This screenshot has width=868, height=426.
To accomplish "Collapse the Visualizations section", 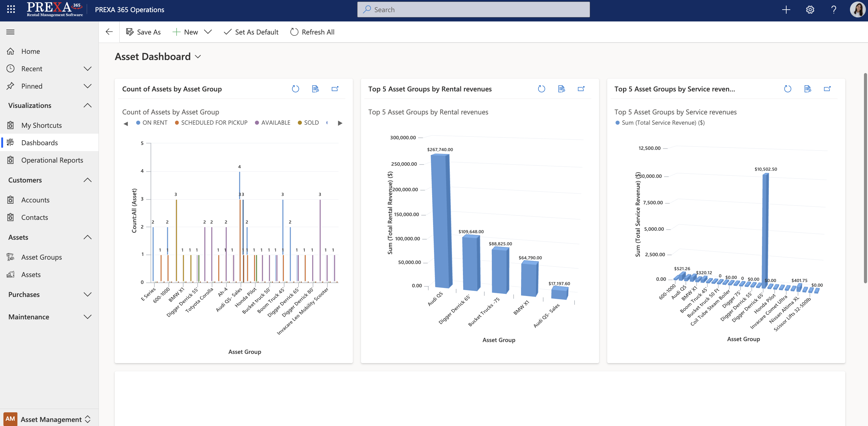I will [x=87, y=105].
